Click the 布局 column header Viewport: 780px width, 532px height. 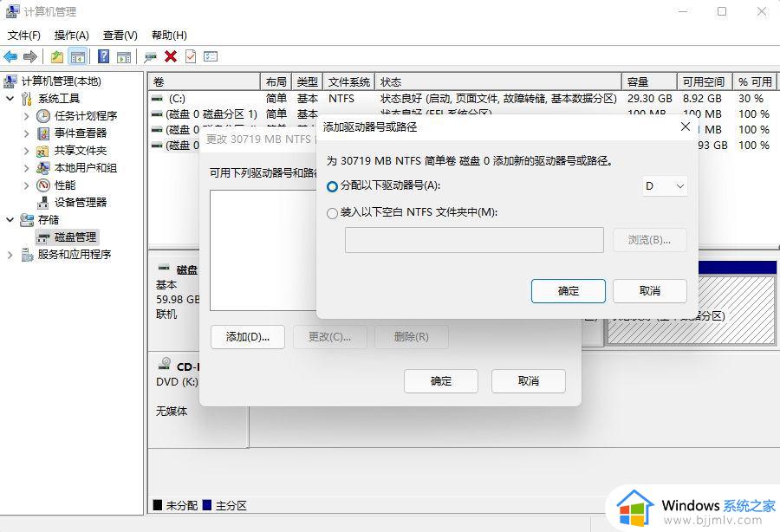pyautogui.click(x=276, y=81)
